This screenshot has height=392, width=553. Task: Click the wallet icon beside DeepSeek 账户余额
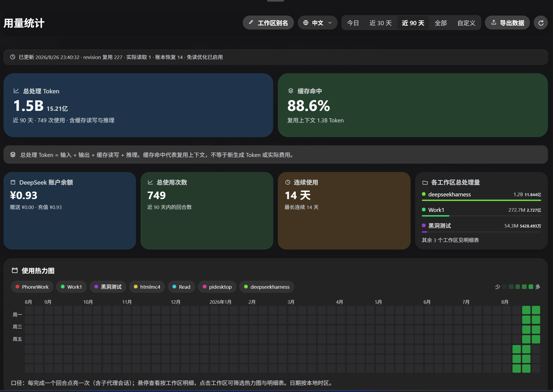13,182
